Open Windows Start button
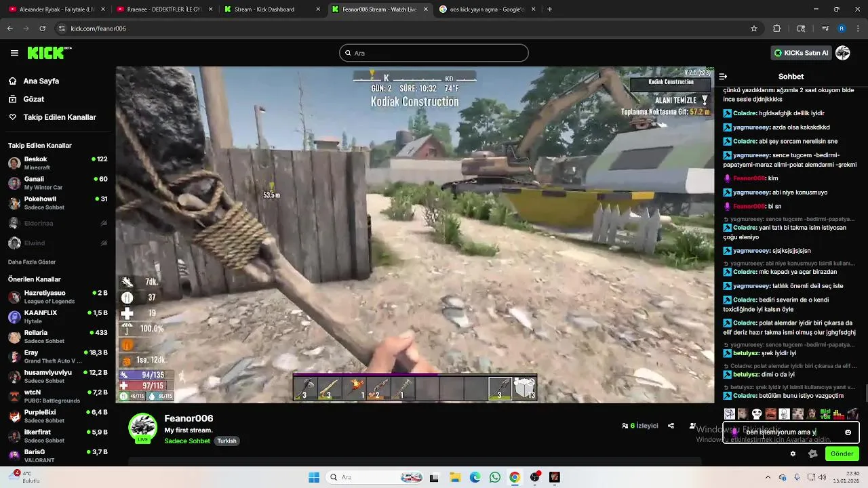Image resolution: width=868 pixels, height=488 pixels. (x=313, y=477)
